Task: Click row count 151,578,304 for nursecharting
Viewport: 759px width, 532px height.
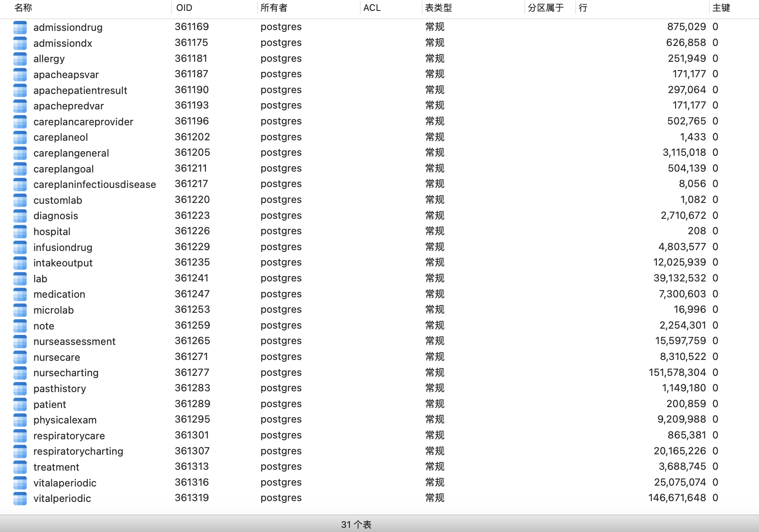Action: (x=677, y=372)
